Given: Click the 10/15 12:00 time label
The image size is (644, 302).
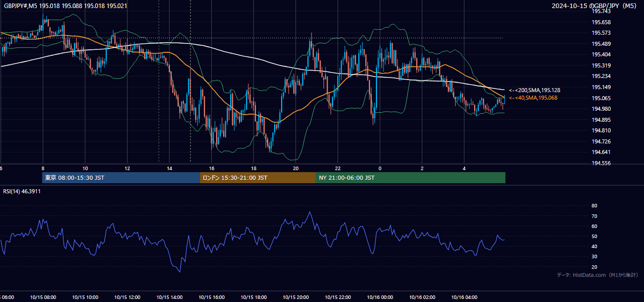Looking at the screenshot, I should (x=127, y=297).
